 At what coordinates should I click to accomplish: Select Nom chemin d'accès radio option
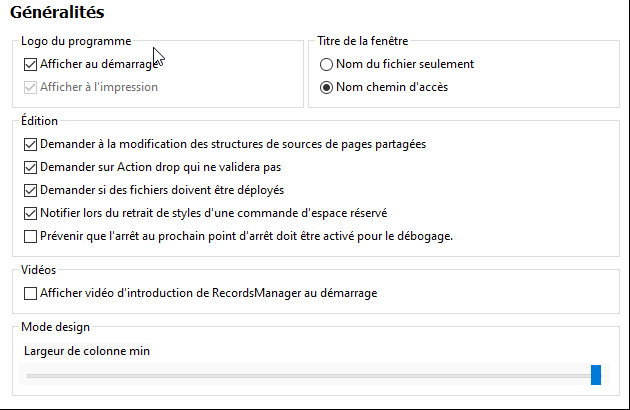point(326,87)
